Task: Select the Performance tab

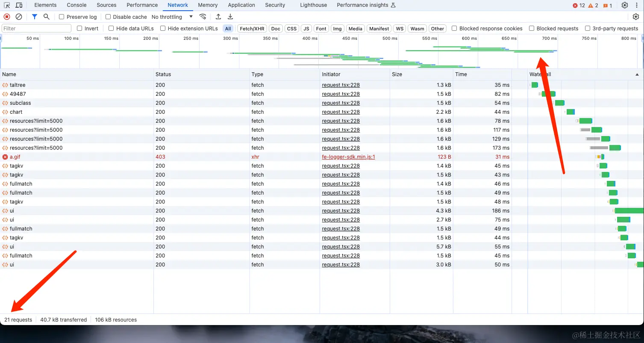Action: pos(142,5)
